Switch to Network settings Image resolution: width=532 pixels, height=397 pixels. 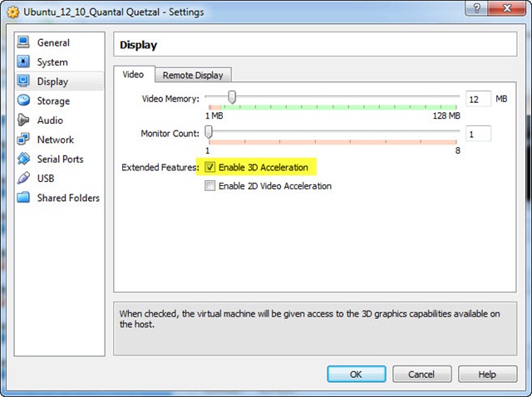[56, 140]
